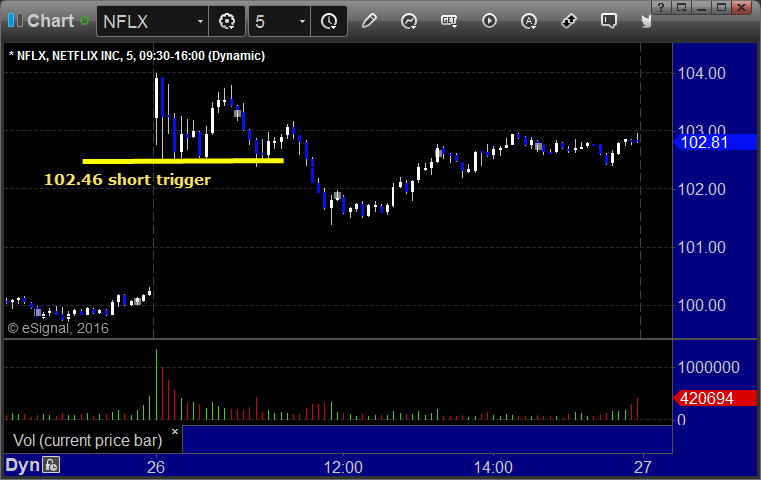Select the pencil drawing tool

369,21
